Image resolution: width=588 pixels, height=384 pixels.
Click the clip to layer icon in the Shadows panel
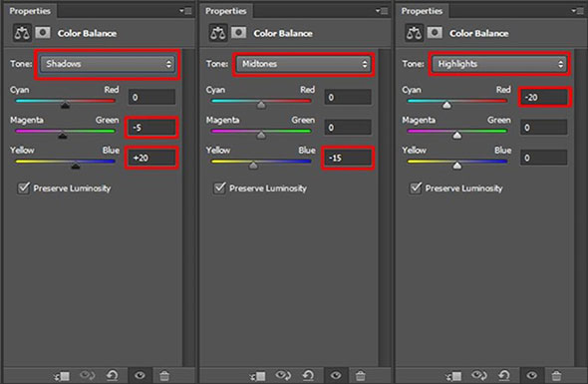pos(62,375)
